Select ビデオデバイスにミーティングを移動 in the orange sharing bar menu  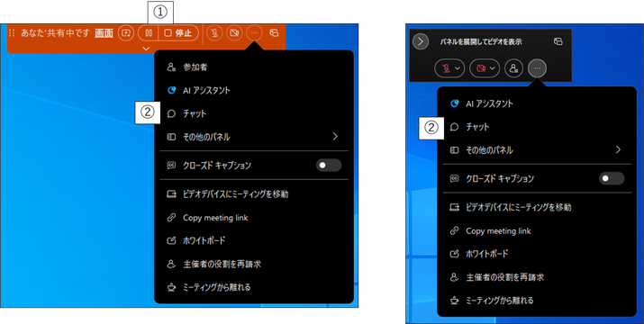254,194
